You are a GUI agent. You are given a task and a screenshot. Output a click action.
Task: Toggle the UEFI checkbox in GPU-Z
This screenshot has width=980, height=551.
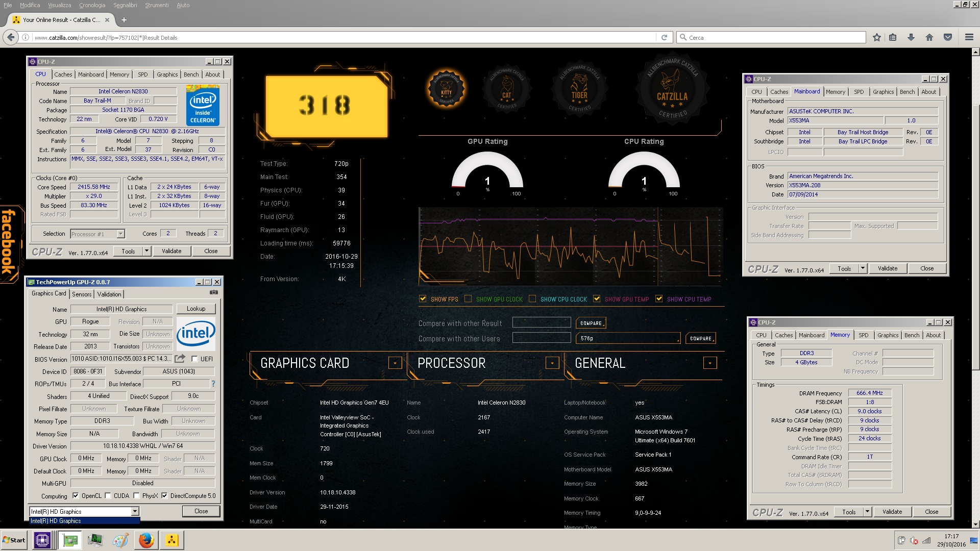coord(194,359)
